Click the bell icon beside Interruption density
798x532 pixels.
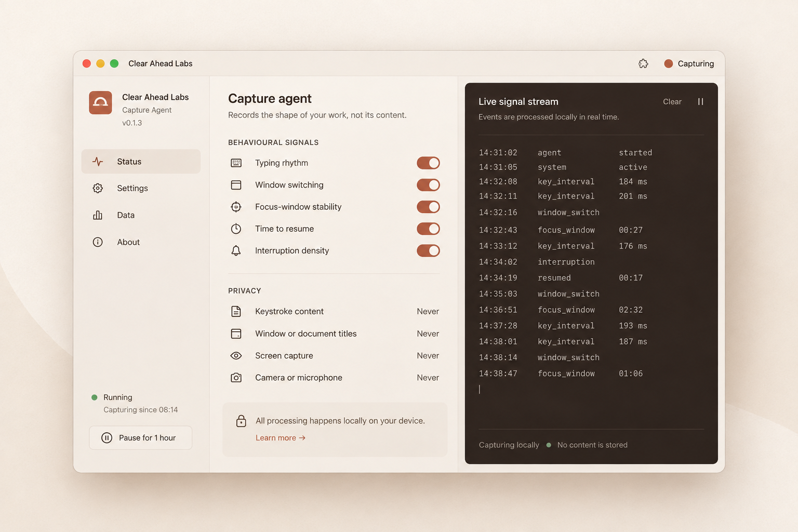tap(236, 250)
